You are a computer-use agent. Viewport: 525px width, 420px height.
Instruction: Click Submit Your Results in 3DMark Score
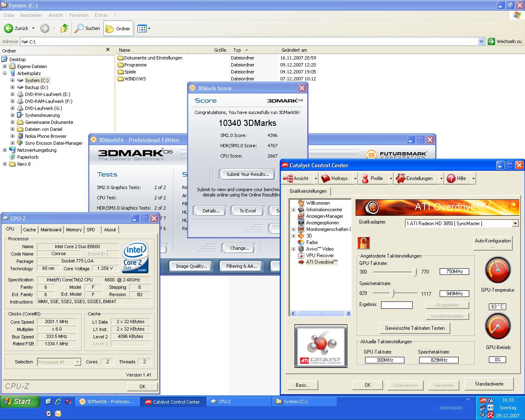[x=248, y=174]
